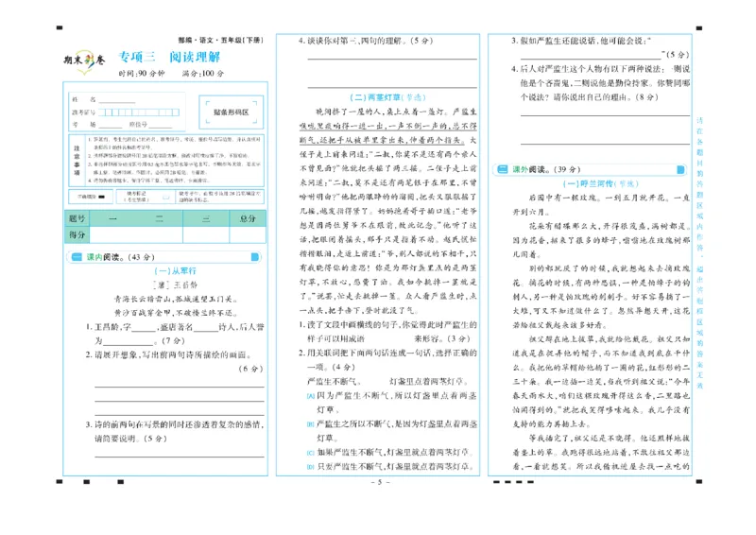Click question 3. 诗的前两句在写景

point(175,431)
